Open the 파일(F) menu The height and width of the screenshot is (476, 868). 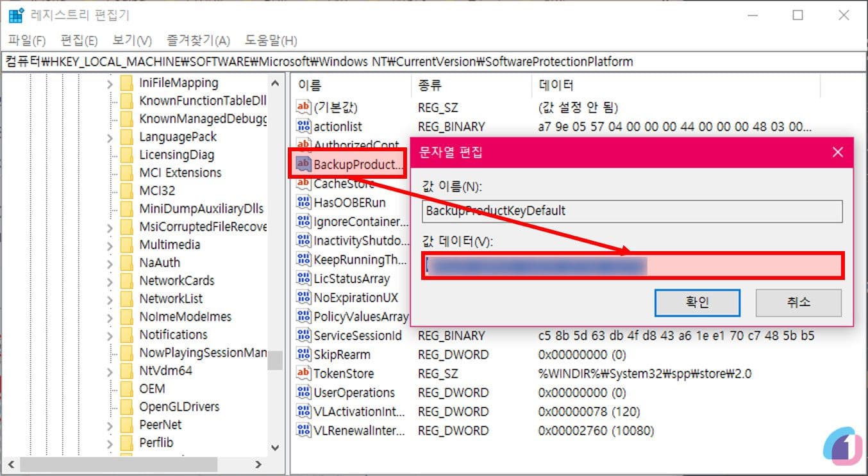click(27, 40)
